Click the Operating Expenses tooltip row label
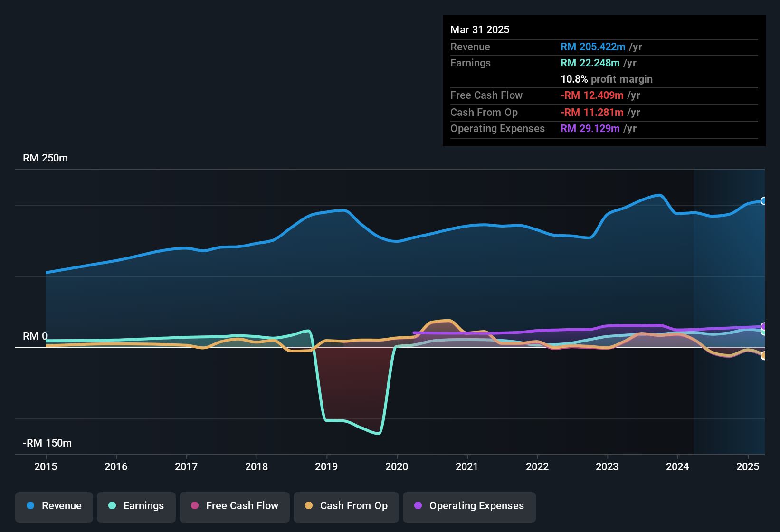The image size is (780, 532). [x=497, y=128]
